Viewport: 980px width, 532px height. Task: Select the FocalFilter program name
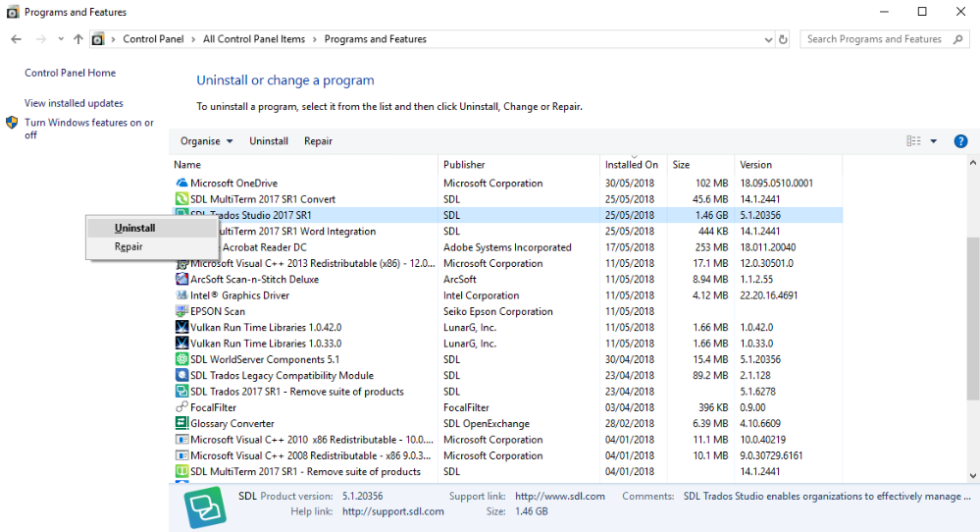(213, 407)
